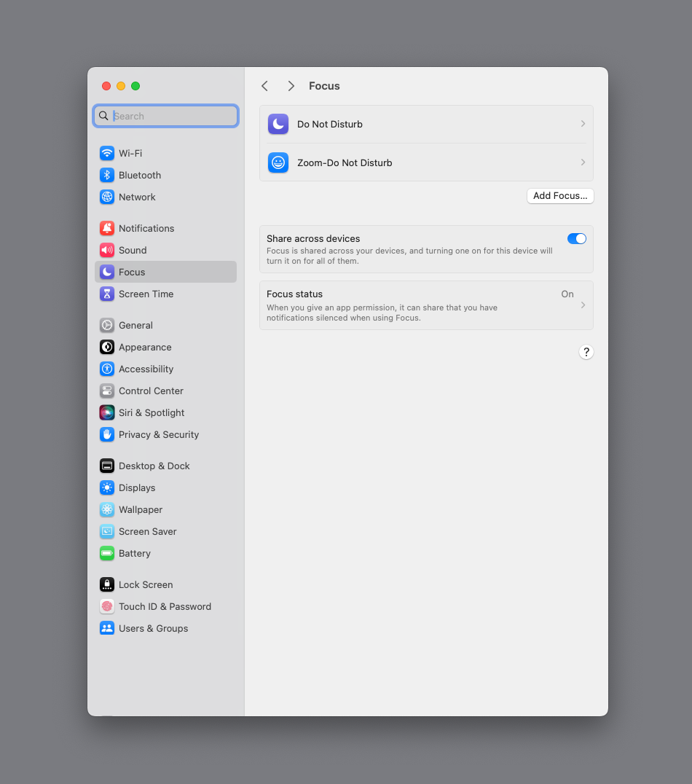Click the Users & Groups icon
The image size is (692, 784).
(107, 629)
